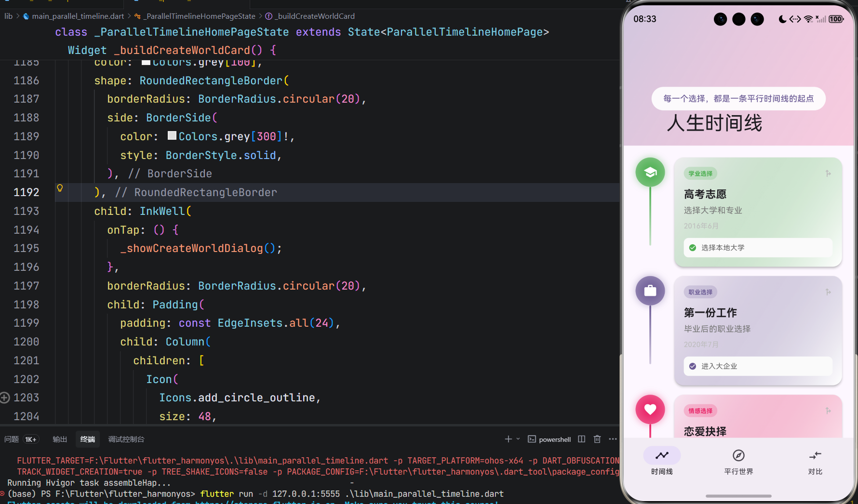The height and width of the screenshot is (504, 858).
Task: Click sticky Widget _buildCreateWorldCard() line
Action: coord(172,50)
